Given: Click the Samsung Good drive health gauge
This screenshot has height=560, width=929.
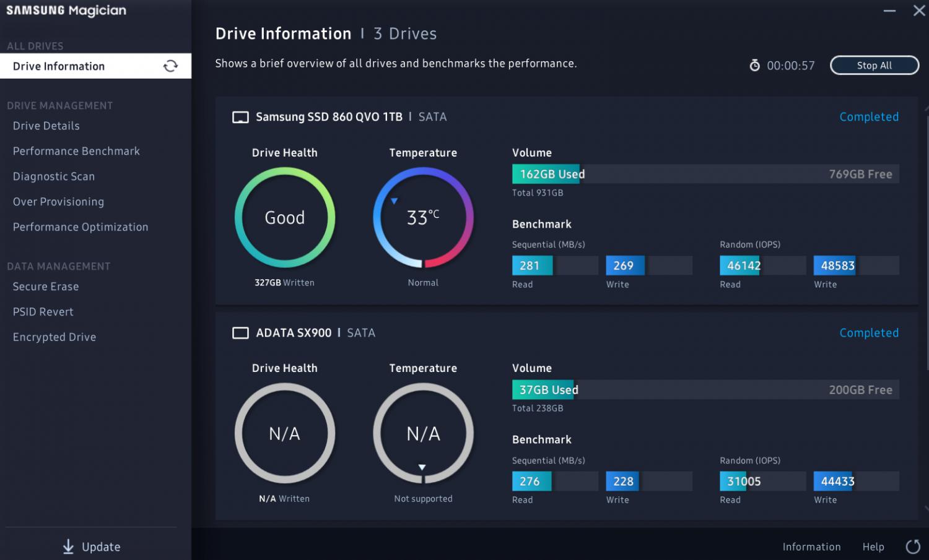Looking at the screenshot, I should (285, 218).
